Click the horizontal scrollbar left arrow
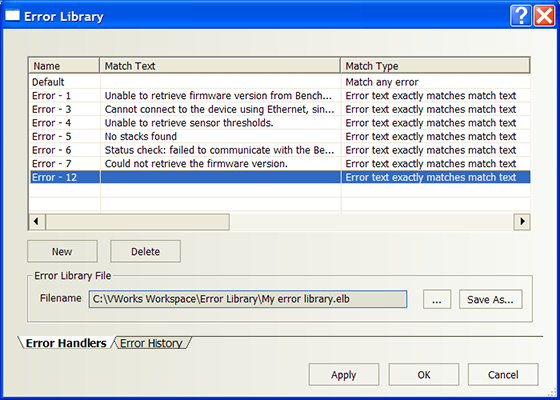560x400 pixels. (x=36, y=222)
